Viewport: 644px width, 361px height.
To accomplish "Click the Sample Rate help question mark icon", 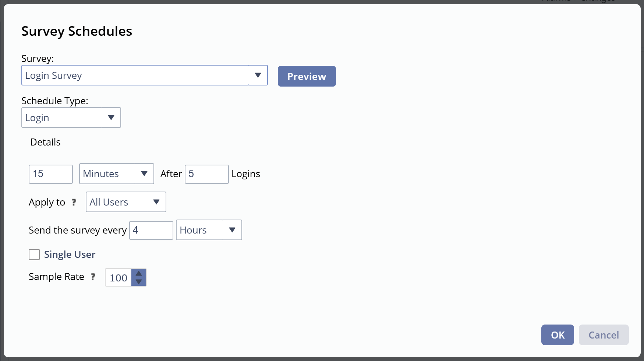I will (93, 277).
